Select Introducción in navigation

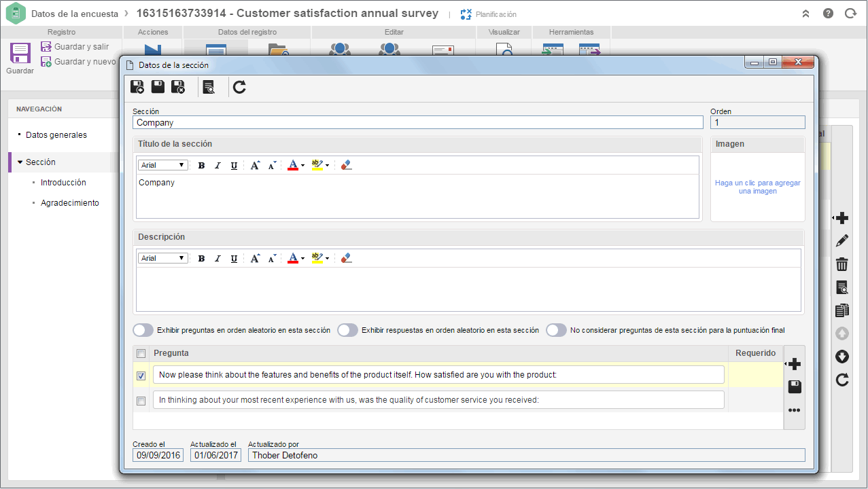point(63,183)
